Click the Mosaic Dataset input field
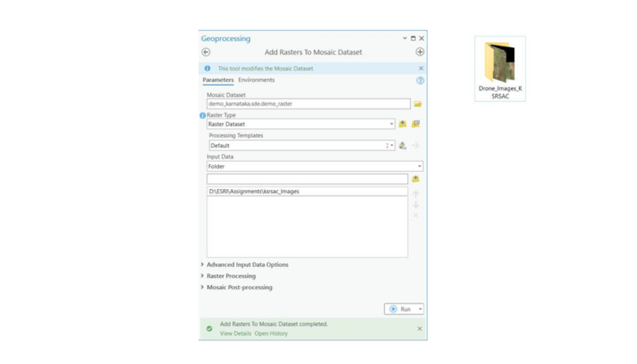The image size is (637, 364). [x=308, y=104]
